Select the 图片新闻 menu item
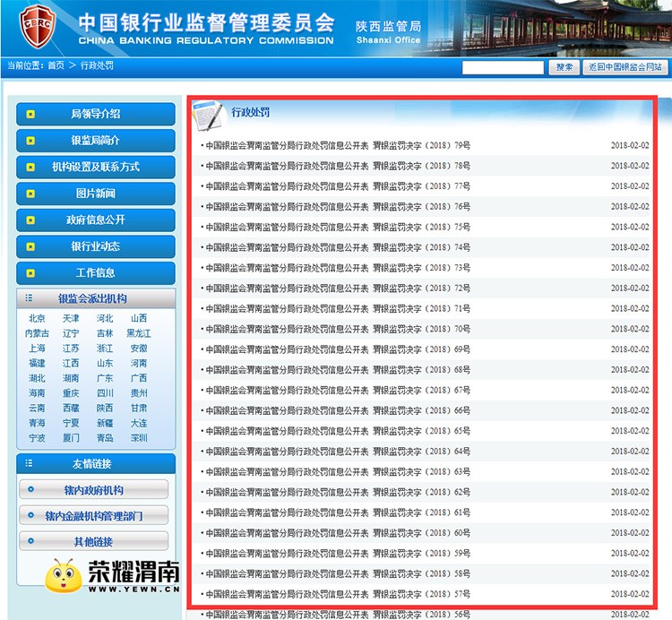 (96, 194)
